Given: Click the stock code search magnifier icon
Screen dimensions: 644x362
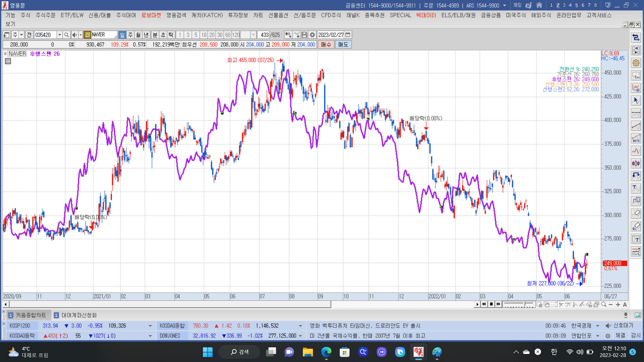Looking at the screenshot, I should pyautogui.click(x=66, y=35).
